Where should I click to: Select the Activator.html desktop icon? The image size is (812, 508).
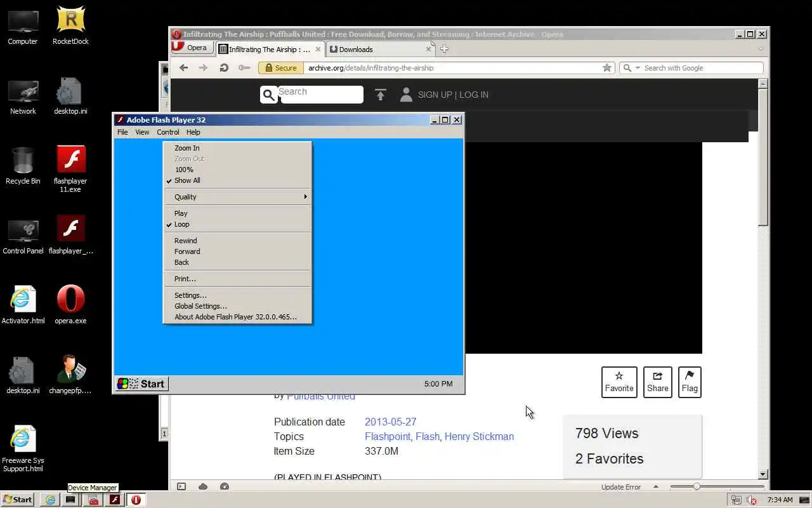tap(23, 305)
